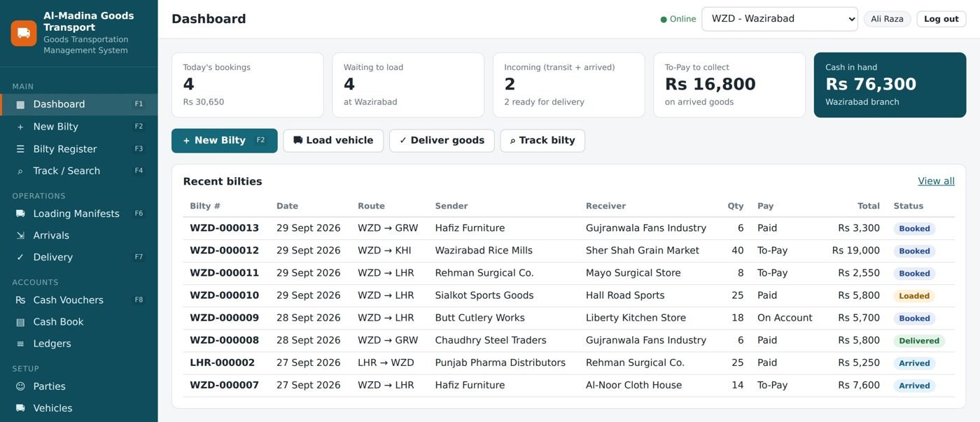This screenshot has height=422, width=980.
Task: Click the truck icon on Load vehicle
Action: coord(297,140)
